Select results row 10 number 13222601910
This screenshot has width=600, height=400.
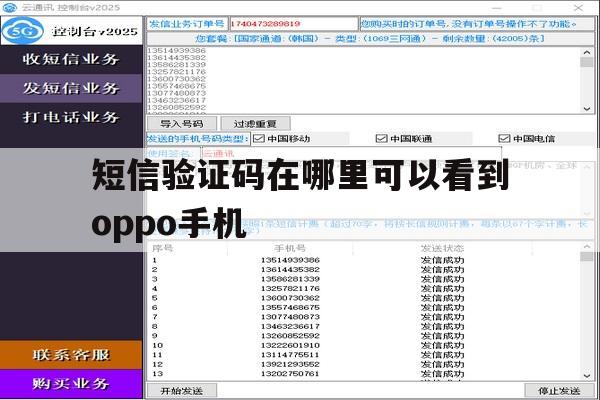pos(290,345)
